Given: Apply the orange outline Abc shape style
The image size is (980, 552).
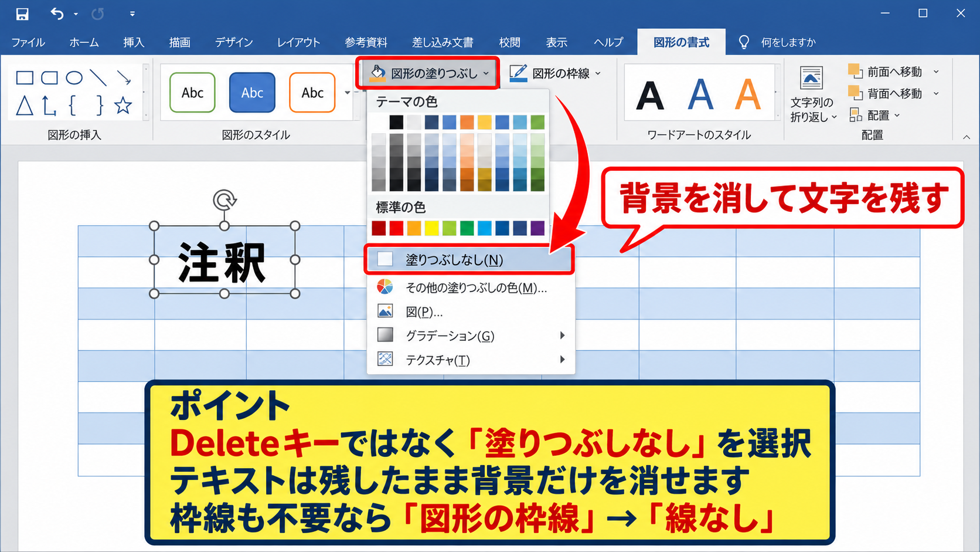Looking at the screenshot, I should pyautogui.click(x=312, y=93).
